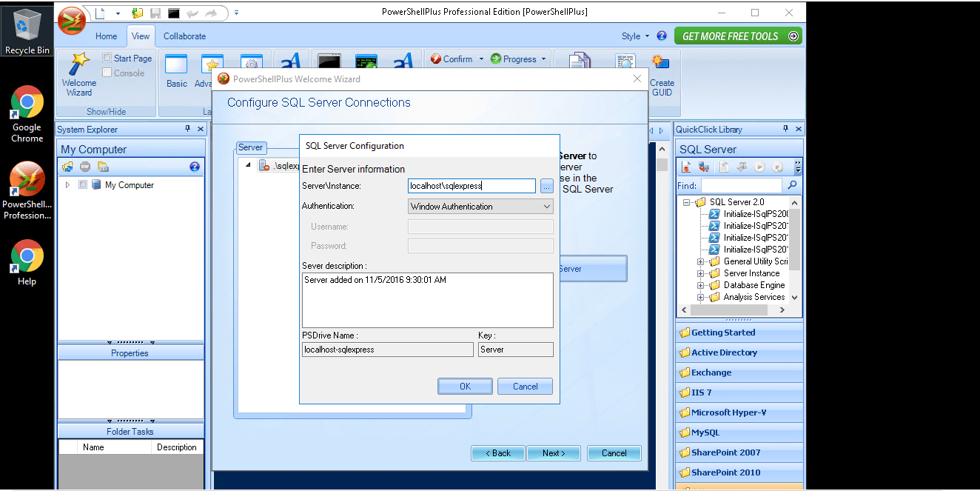The width and height of the screenshot is (980, 491).
Task: Click the Next button in wizard
Action: pos(553,453)
